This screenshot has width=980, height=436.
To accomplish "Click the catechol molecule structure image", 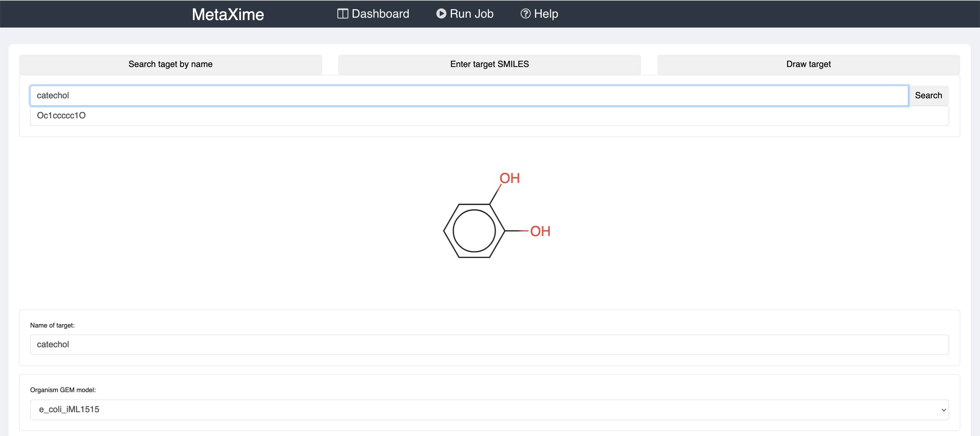I will pyautogui.click(x=497, y=215).
